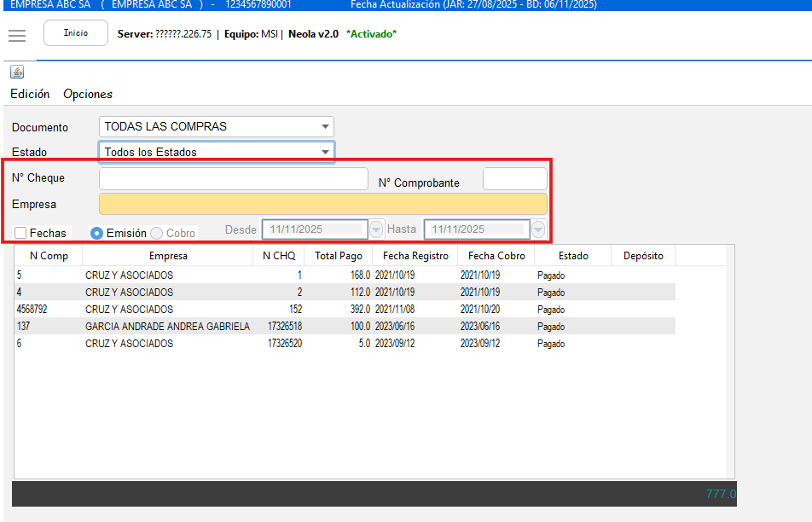Click the N° Cheque input field
Image resolution: width=812 pixels, height=522 pixels.
233,178
